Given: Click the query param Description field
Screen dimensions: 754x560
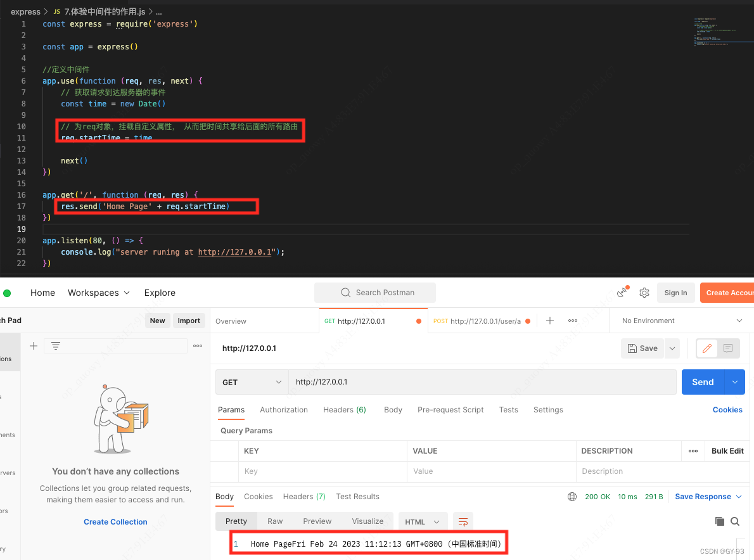Looking at the screenshot, I should click(x=663, y=471).
